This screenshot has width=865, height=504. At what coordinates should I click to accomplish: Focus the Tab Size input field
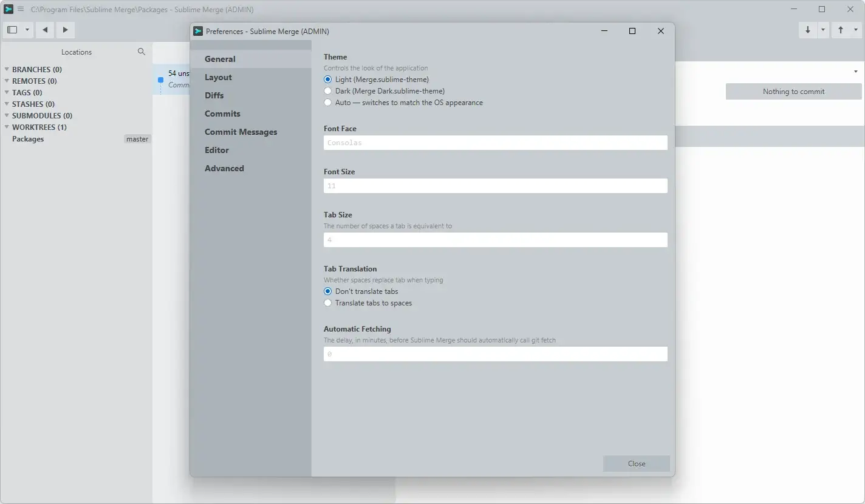pos(496,240)
